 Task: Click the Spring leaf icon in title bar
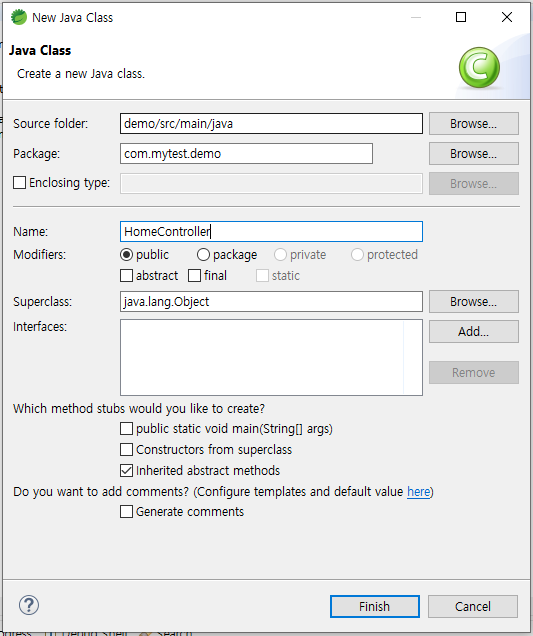[x=18, y=17]
